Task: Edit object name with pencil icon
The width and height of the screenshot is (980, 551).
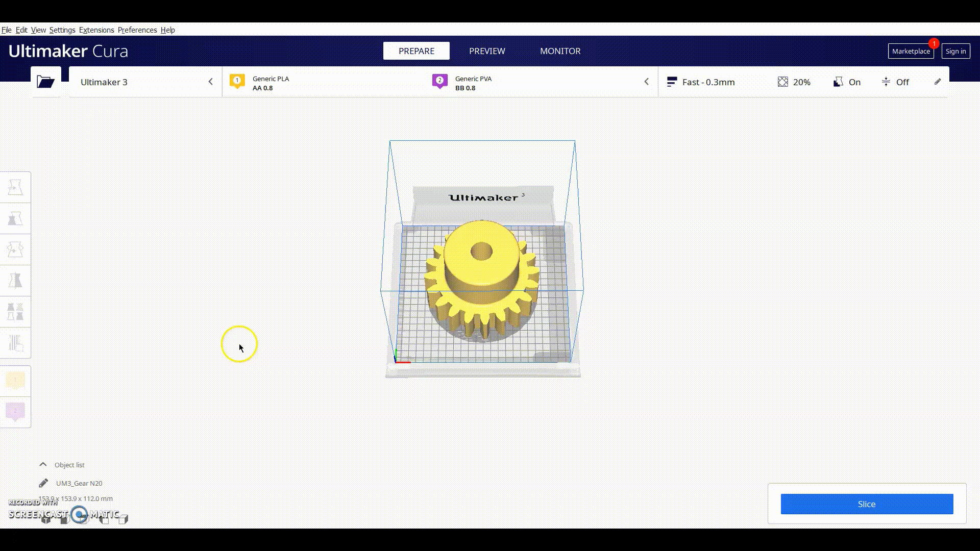Action: [43, 483]
